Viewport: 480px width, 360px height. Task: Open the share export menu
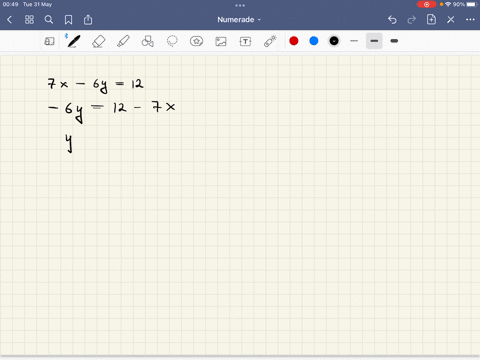point(88,20)
